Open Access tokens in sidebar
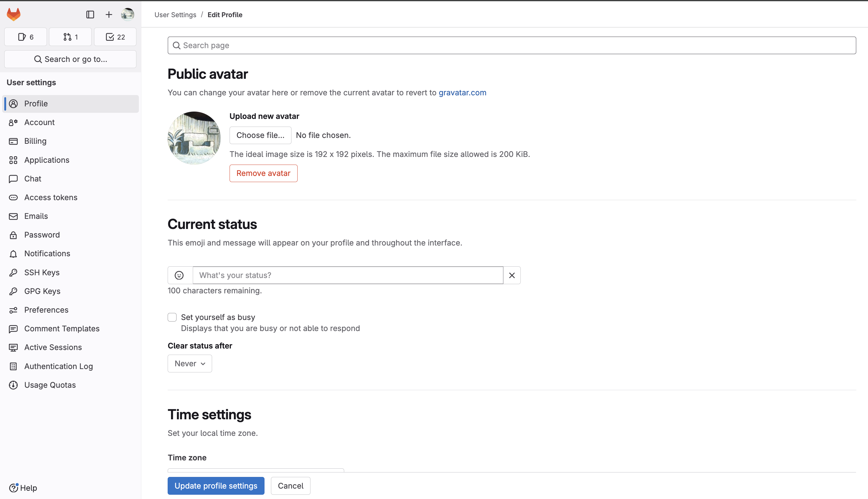The image size is (868, 499). click(x=51, y=197)
